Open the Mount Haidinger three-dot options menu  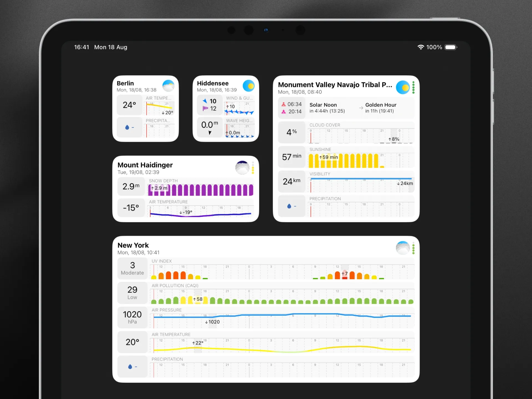tap(252, 168)
